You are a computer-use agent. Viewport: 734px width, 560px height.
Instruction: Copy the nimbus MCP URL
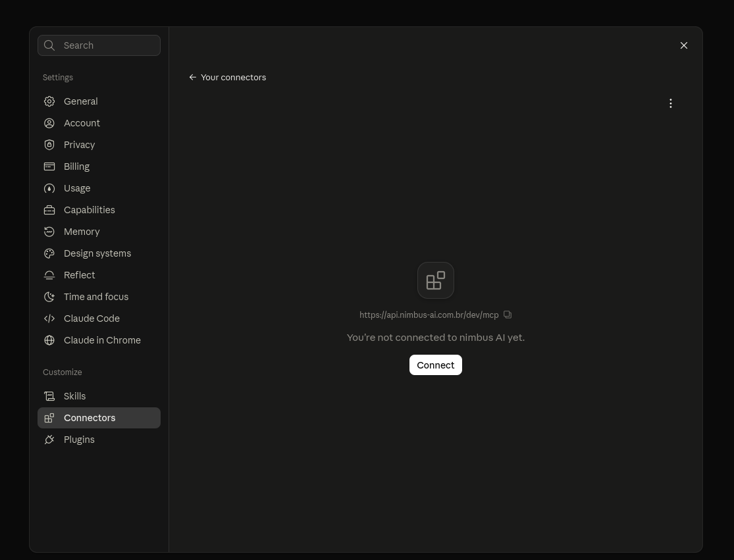[x=508, y=315]
